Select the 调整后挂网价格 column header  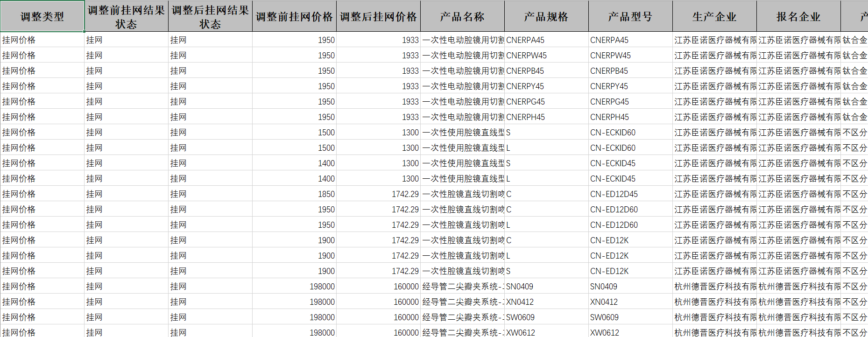point(378,17)
